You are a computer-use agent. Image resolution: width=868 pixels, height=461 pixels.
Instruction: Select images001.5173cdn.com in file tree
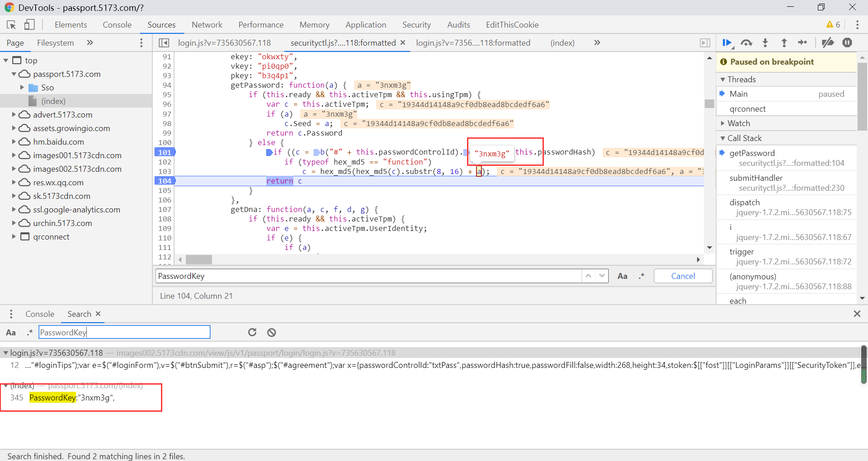coord(77,155)
